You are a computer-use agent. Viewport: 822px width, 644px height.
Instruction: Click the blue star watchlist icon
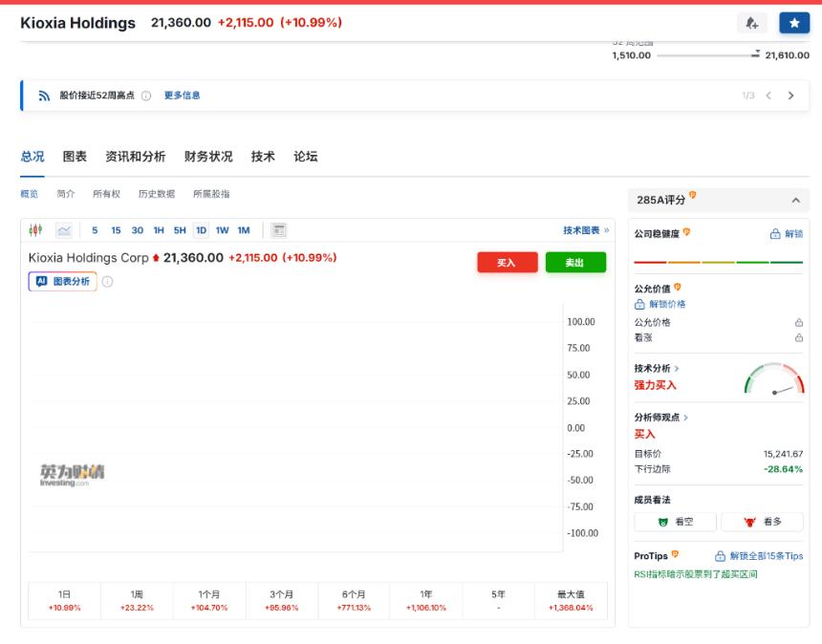point(794,22)
